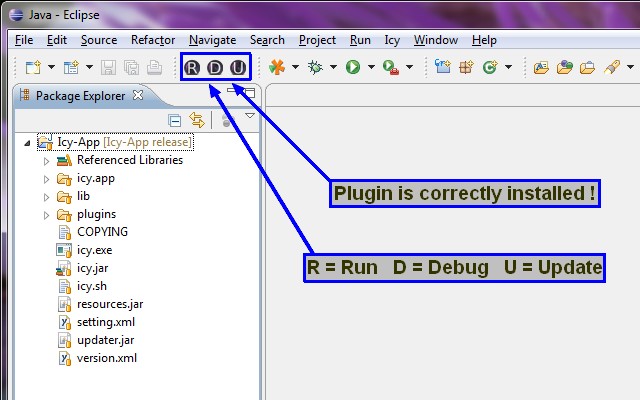Open dropdown next to orange star icon
This screenshot has height=400, width=640.
coord(295,67)
